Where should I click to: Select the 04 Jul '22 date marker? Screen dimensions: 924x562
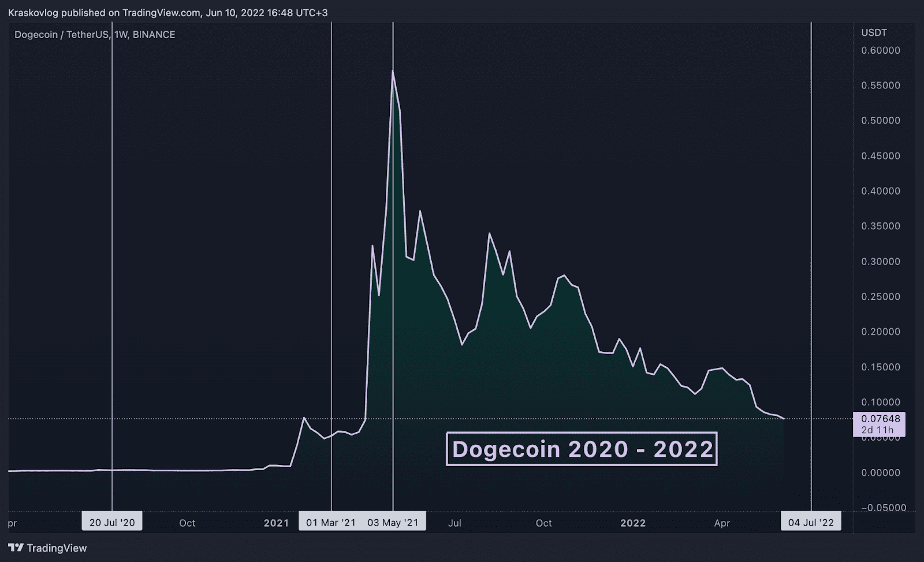[811, 522]
